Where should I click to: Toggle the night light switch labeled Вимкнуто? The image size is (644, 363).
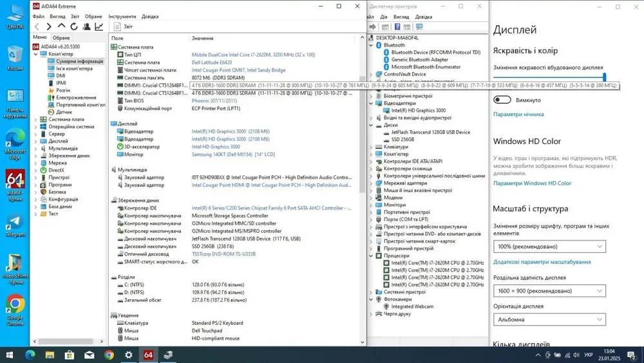502,100
